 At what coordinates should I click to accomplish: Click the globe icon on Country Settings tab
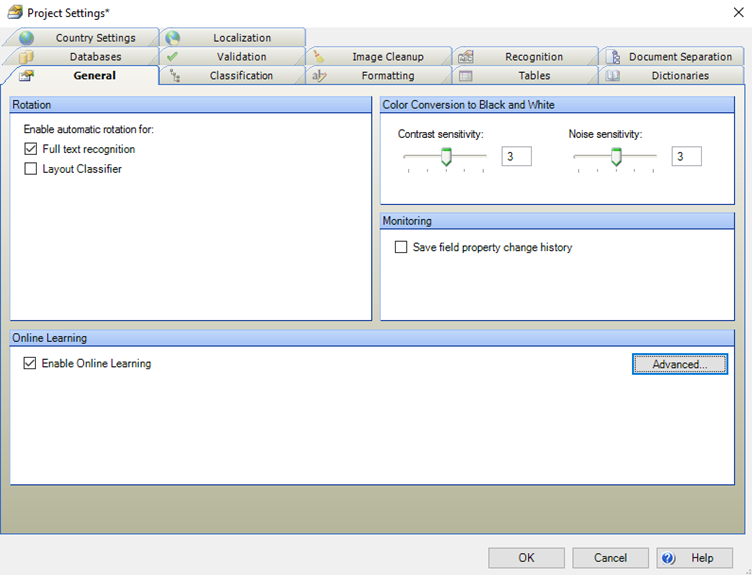26,38
